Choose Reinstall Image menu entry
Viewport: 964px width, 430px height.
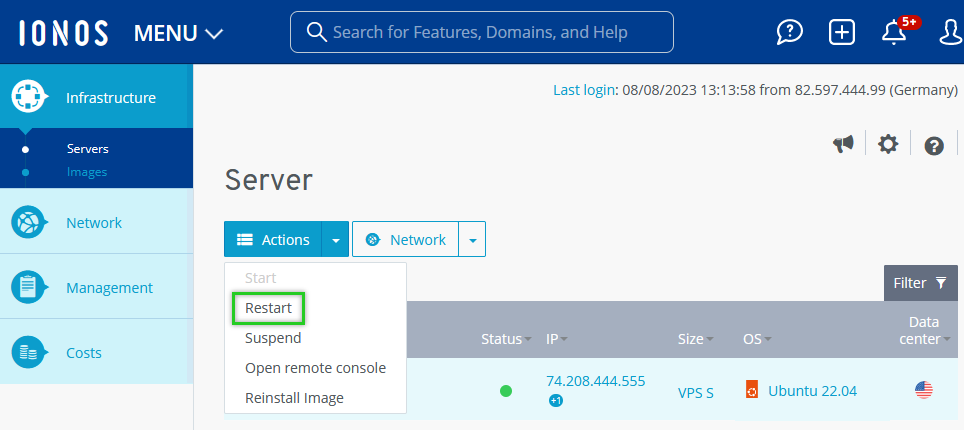coord(294,398)
